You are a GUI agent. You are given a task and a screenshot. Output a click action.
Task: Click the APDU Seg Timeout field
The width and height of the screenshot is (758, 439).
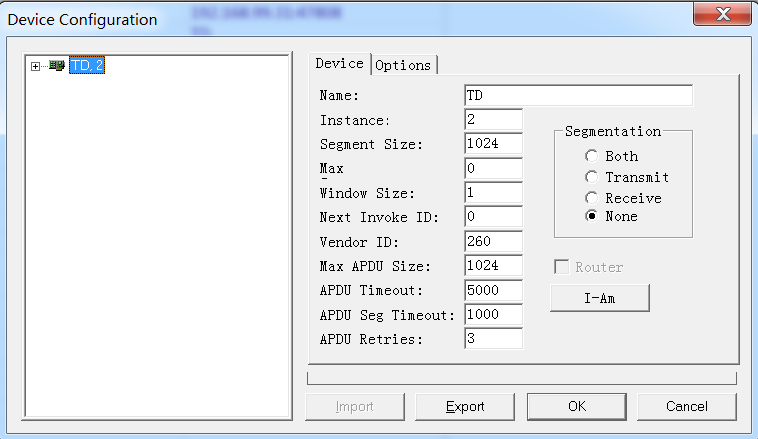point(494,314)
